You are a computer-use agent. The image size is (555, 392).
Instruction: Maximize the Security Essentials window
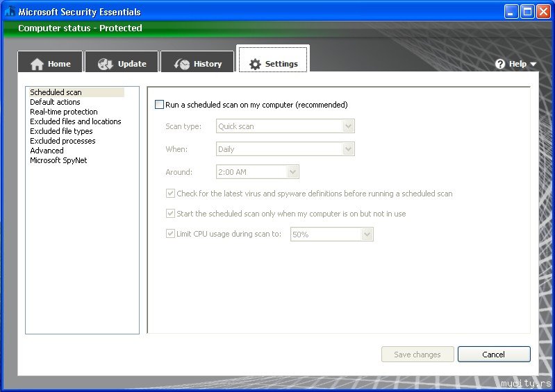(527, 12)
